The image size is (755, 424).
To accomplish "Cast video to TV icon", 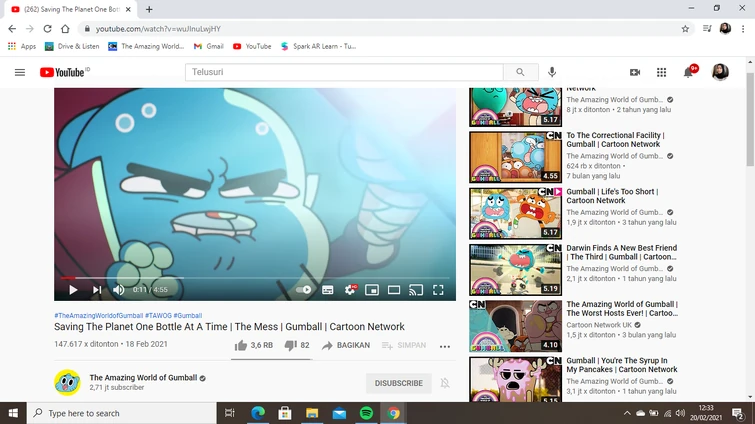I will coord(416,290).
